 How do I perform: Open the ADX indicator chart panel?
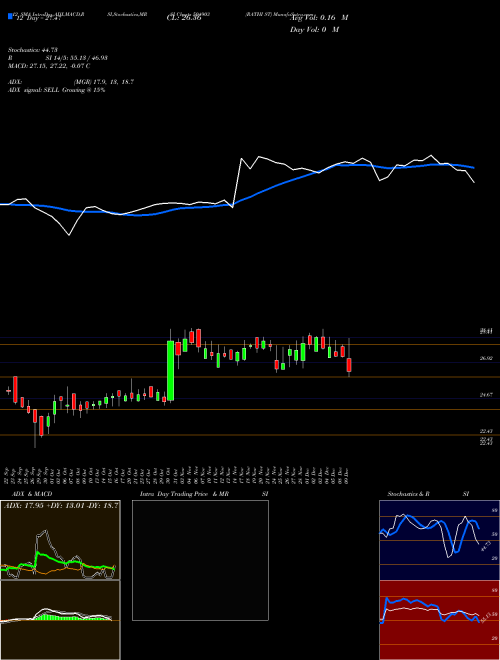pos(60,540)
